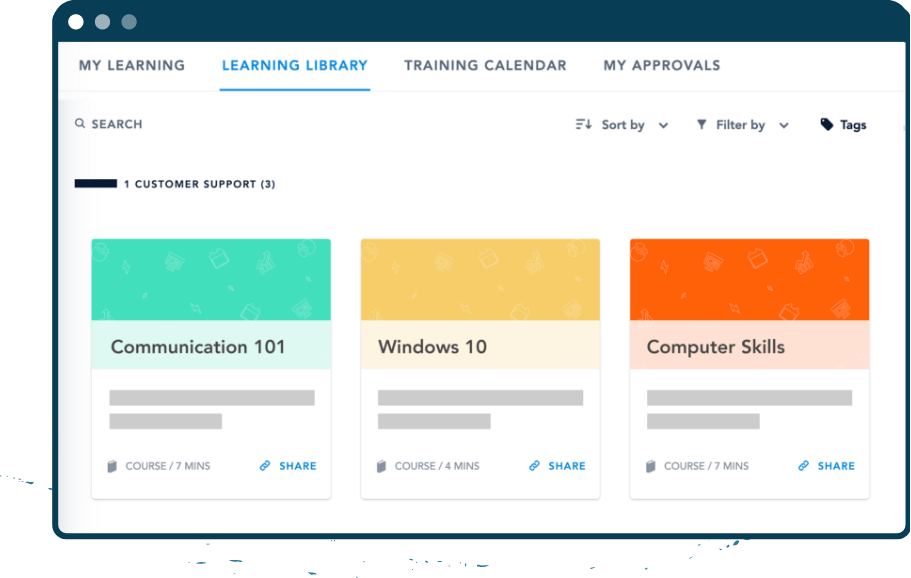Go to the My Approvals tab
This screenshot has width=911, height=578.
(x=662, y=65)
